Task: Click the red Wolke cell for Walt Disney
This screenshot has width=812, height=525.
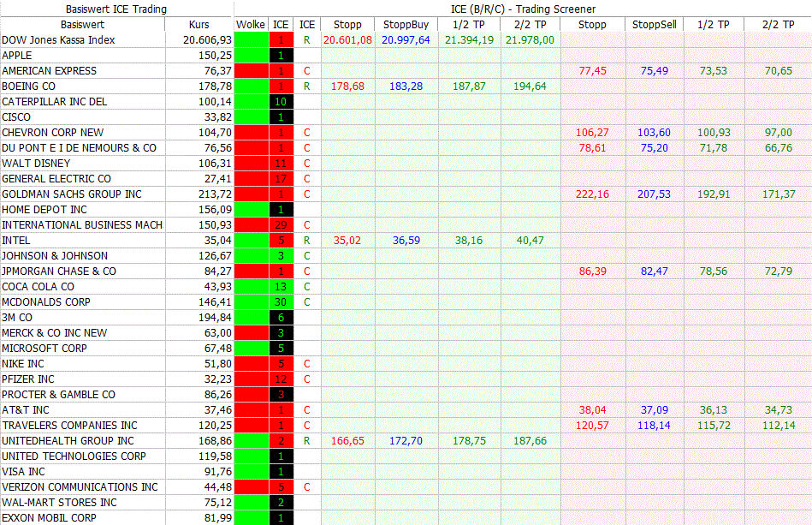Action: [x=252, y=164]
